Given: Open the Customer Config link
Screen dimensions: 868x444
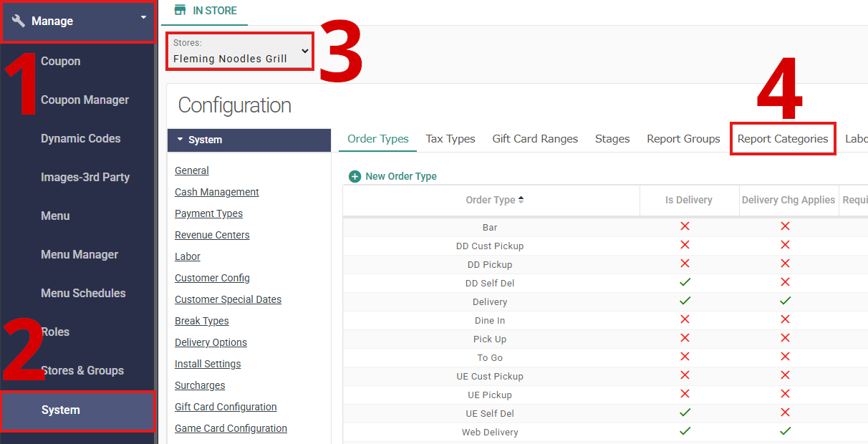Looking at the screenshot, I should pos(212,278).
